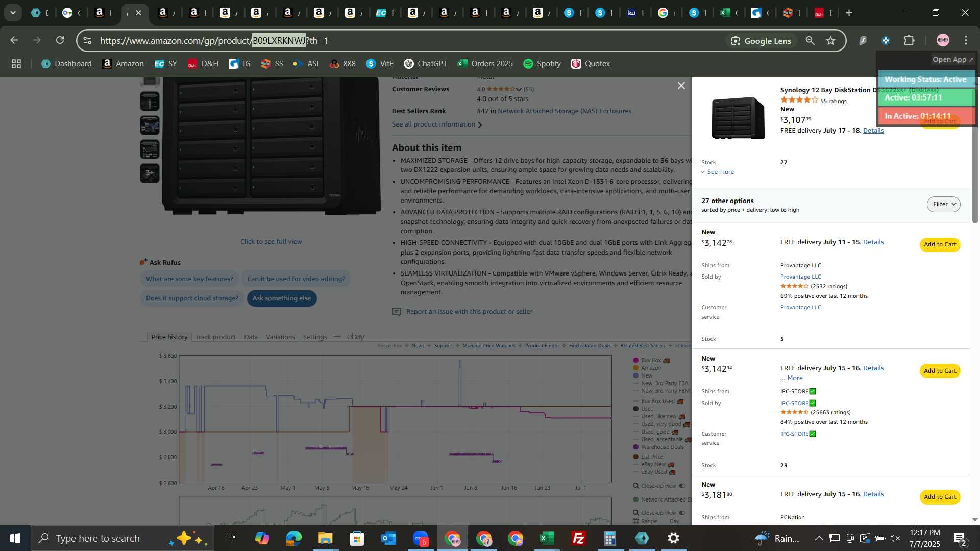The image size is (980, 551).
Task: Open the ChatGPT bookmark
Action: pos(425,64)
